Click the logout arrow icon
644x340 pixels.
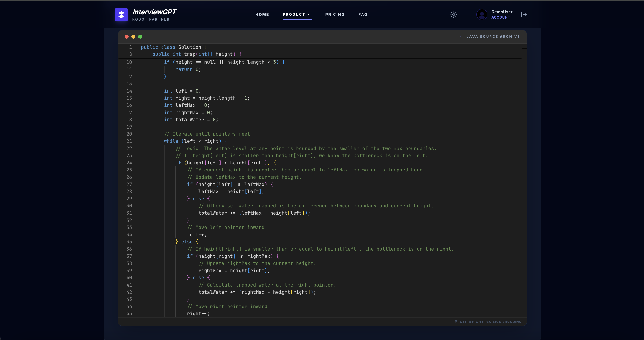click(524, 15)
